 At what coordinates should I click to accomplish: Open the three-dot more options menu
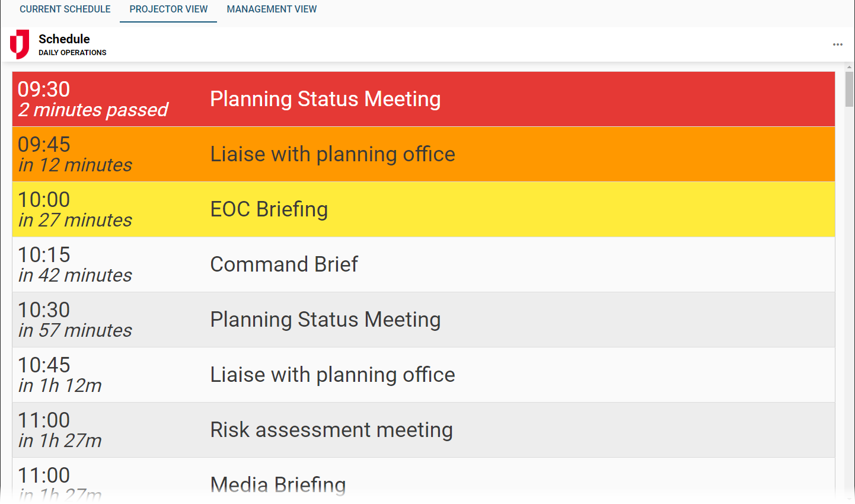point(837,44)
